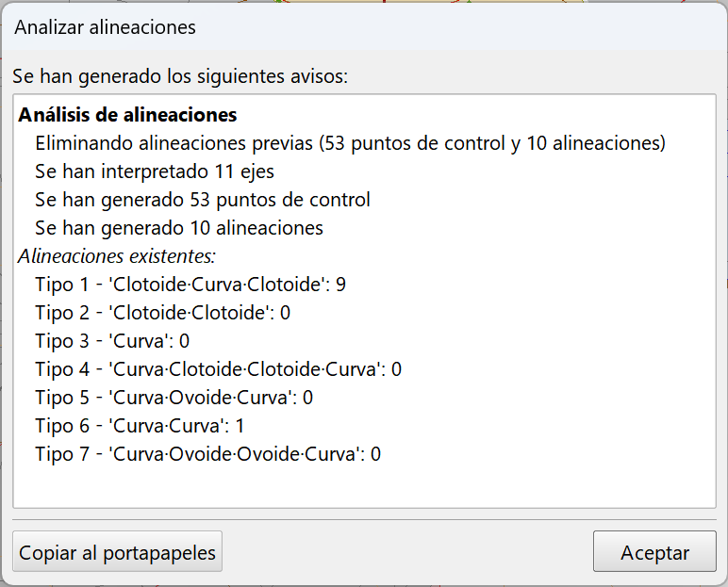Click the empty area below the Tipo 7 line

pos(364,487)
